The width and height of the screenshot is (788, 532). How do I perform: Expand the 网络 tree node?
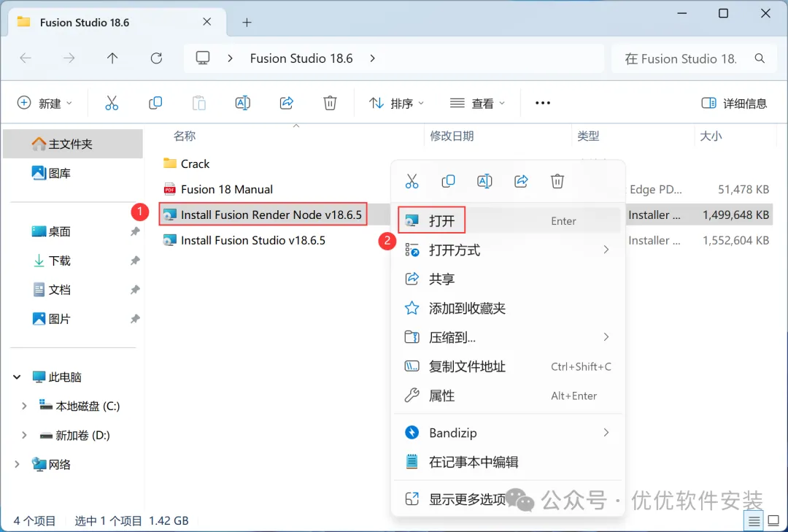17,464
